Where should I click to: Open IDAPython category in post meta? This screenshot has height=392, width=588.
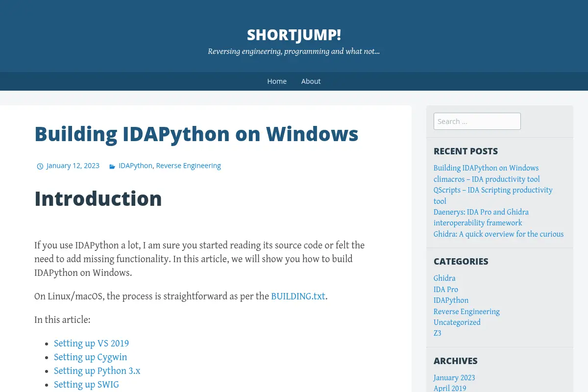(135, 166)
